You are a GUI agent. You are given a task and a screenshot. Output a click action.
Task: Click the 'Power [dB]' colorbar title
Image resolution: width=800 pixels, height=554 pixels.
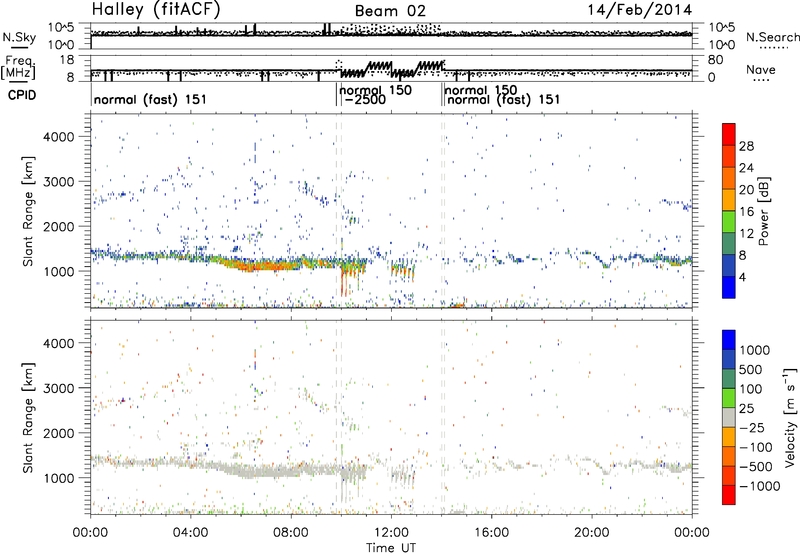coord(763,211)
